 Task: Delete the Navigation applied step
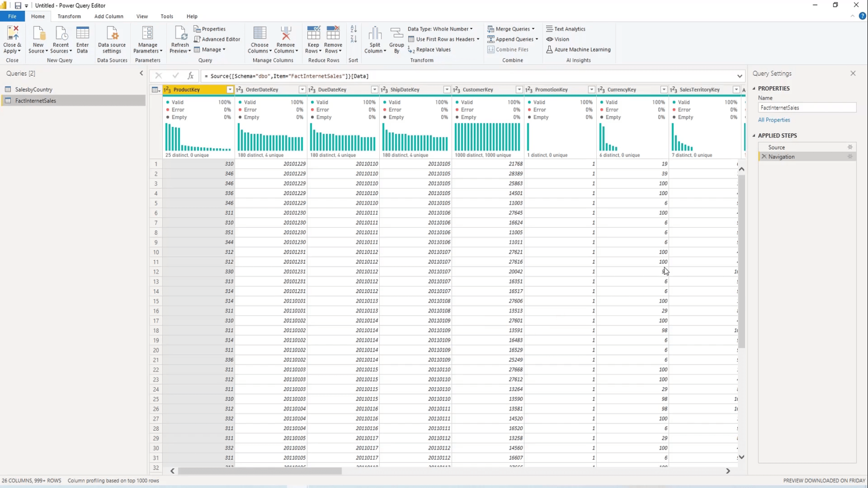tap(764, 156)
